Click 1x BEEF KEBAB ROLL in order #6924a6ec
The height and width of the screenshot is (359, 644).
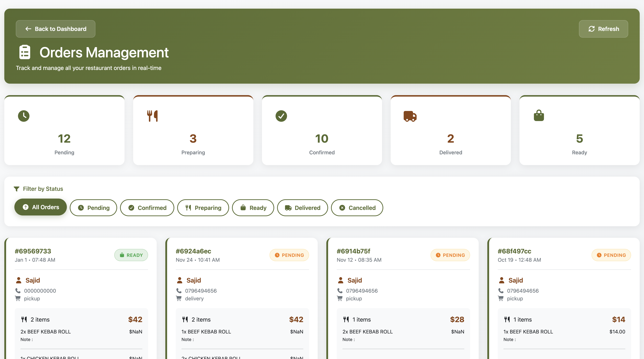pyautogui.click(x=206, y=332)
